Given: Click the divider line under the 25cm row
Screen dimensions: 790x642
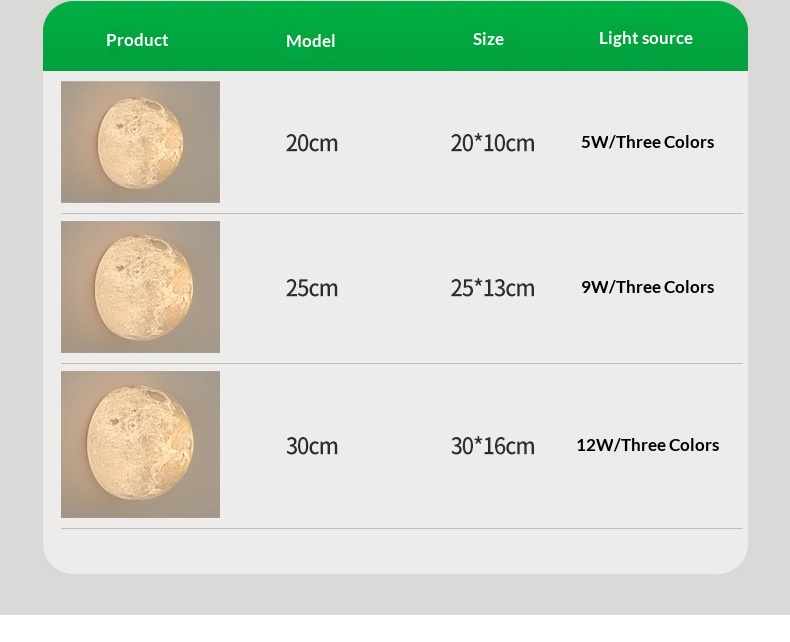Looking at the screenshot, I should click(402, 363).
